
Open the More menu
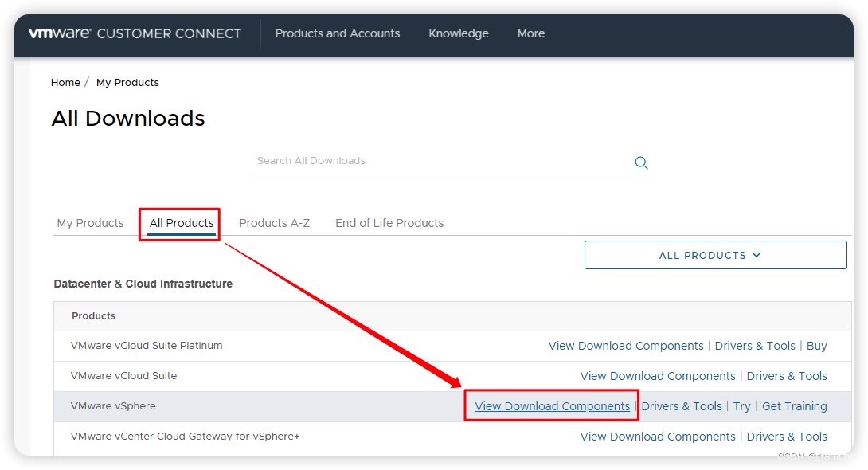tap(531, 33)
